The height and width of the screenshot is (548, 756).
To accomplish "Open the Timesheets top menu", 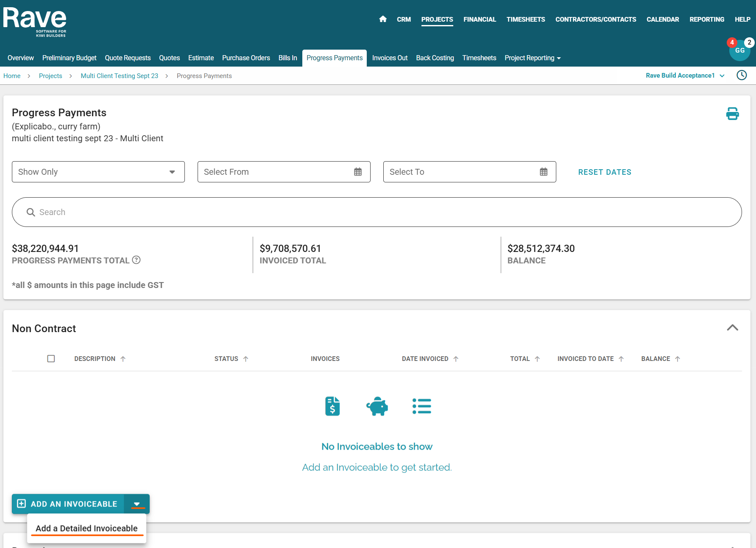I will [526, 20].
